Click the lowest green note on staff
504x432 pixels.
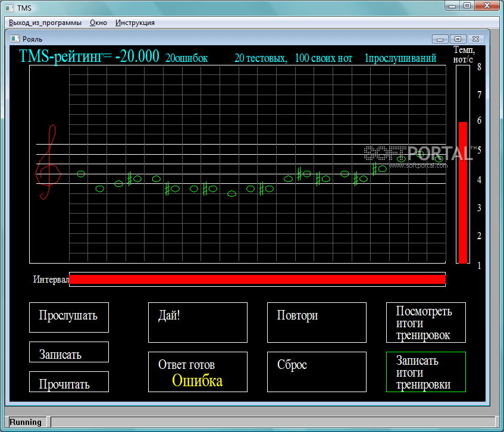click(231, 193)
